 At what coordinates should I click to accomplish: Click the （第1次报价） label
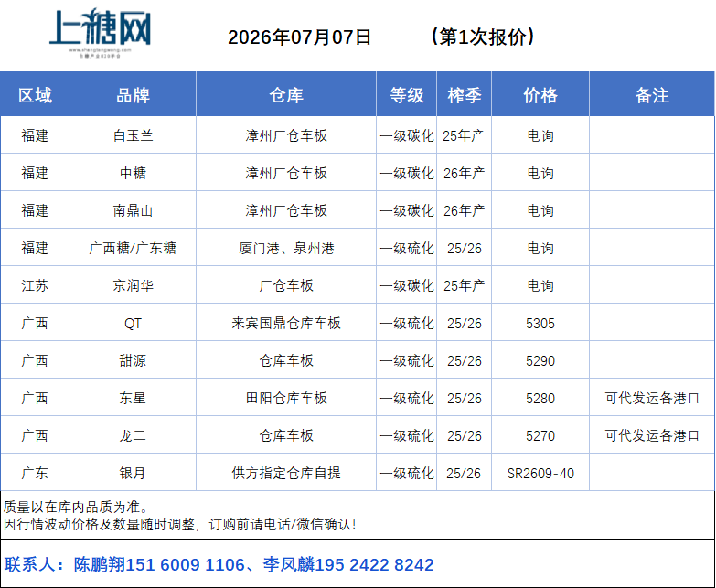coord(482,37)
